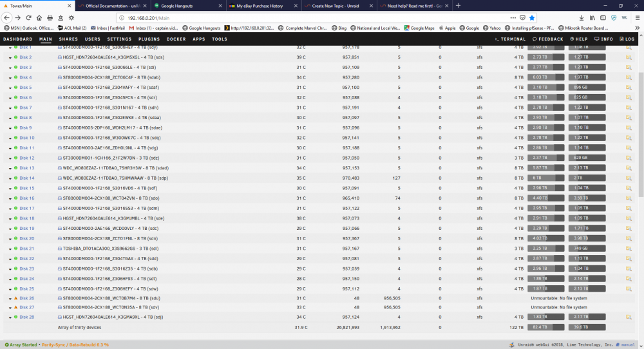
Task: Click the blue bookmark star icon
Action: pyautogui.click(x=532, y=18)
